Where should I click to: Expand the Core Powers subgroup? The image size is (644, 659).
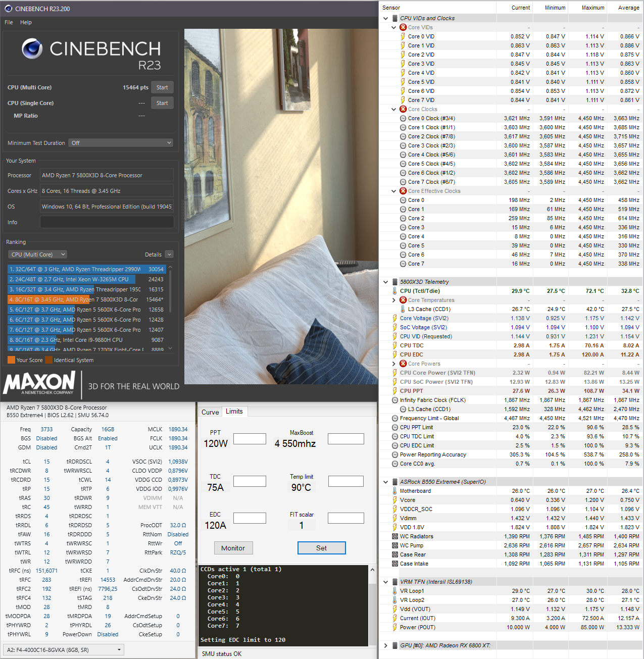[x=394, y=364]
